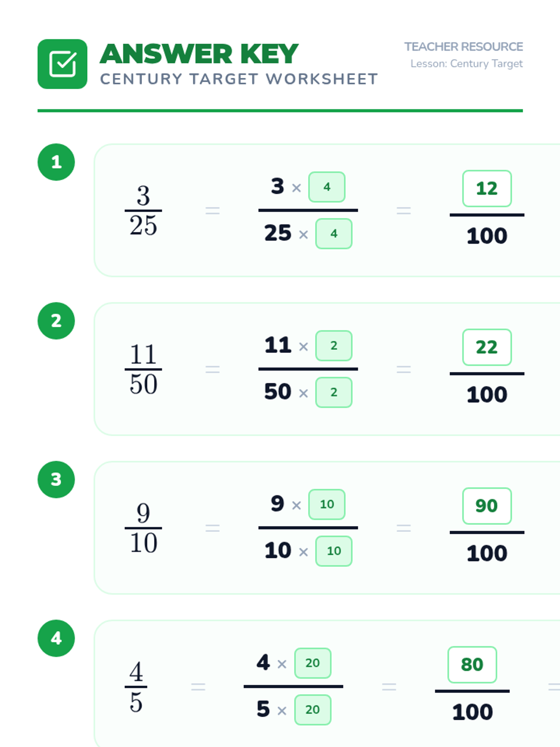
Task: Click the answer box showing 12
Action: 487,189
